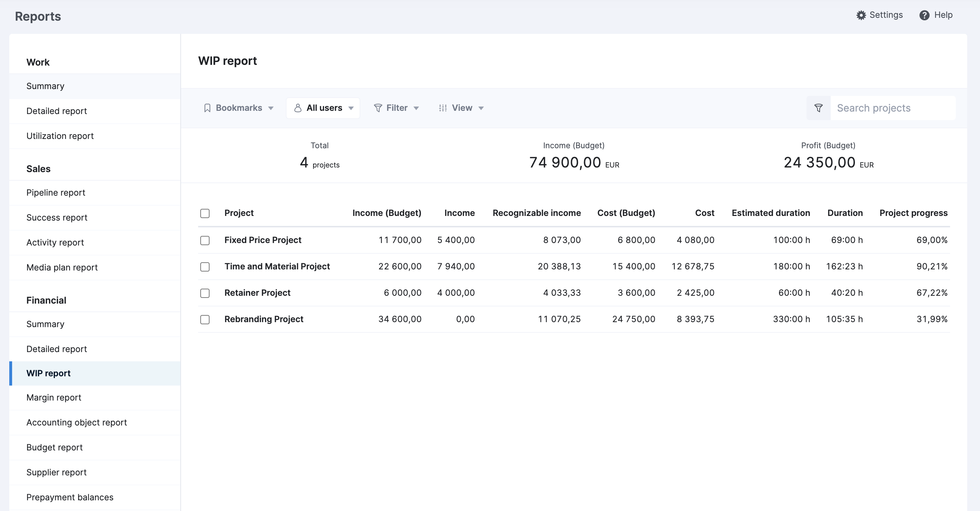
Task: Check the Retainer Project checkbox
Action: [x=205, y=293]
